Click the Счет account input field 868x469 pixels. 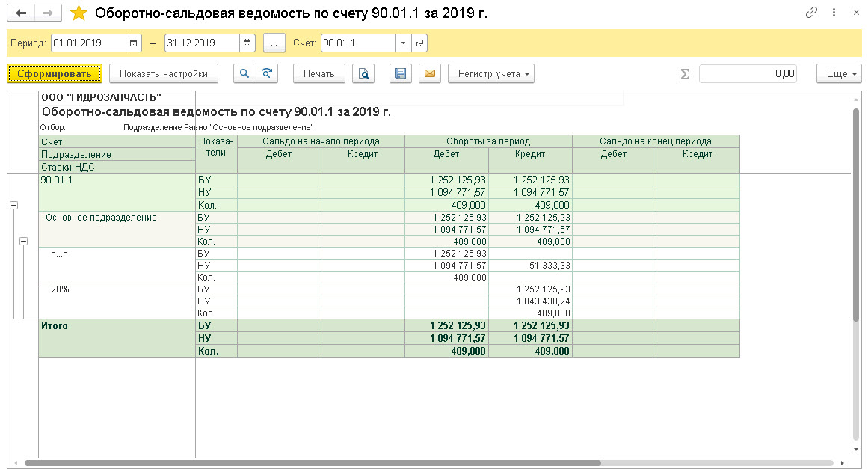tap(359, 43)
